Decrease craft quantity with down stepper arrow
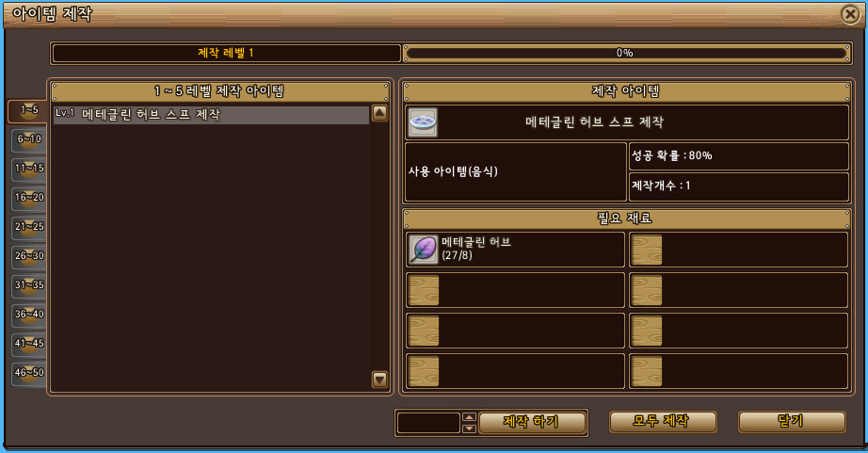The image size is (868, 453). click(x=469, y=429)
